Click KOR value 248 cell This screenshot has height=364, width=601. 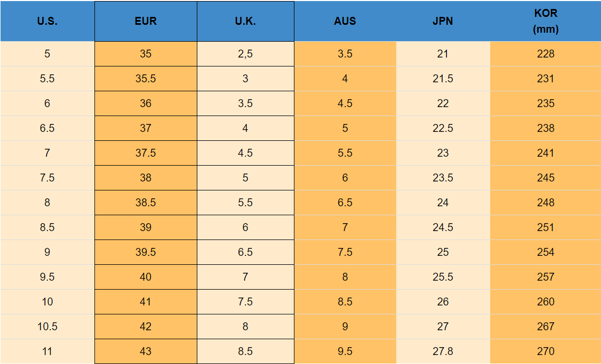(546, 203)
